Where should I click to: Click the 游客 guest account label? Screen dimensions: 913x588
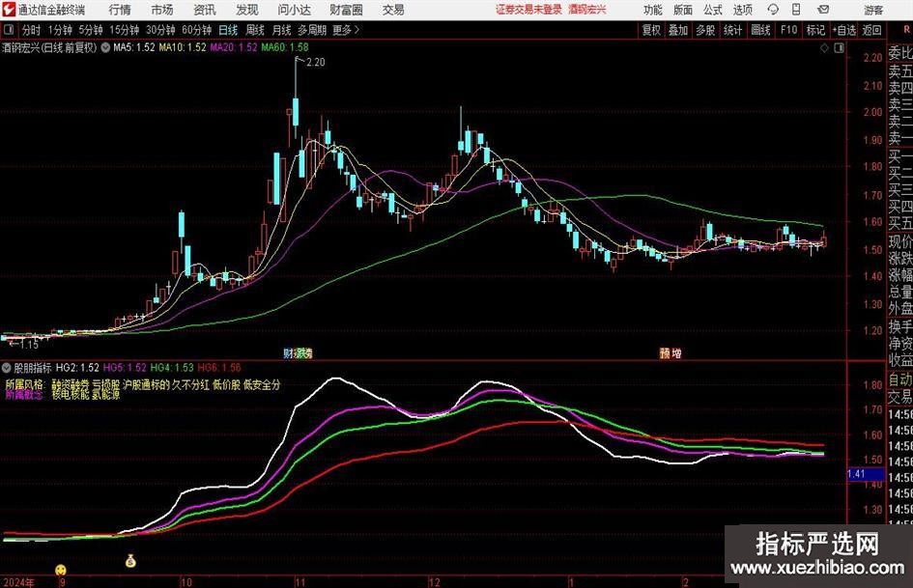pyautogui.click(x=873, y=10)
